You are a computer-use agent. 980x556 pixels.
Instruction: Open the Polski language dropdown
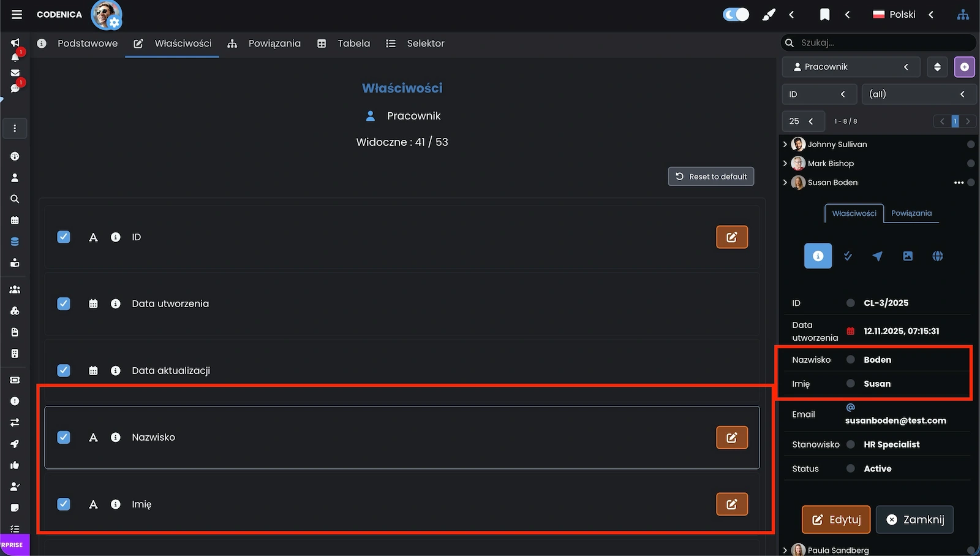pyautogui.click(x=902, y=15)
